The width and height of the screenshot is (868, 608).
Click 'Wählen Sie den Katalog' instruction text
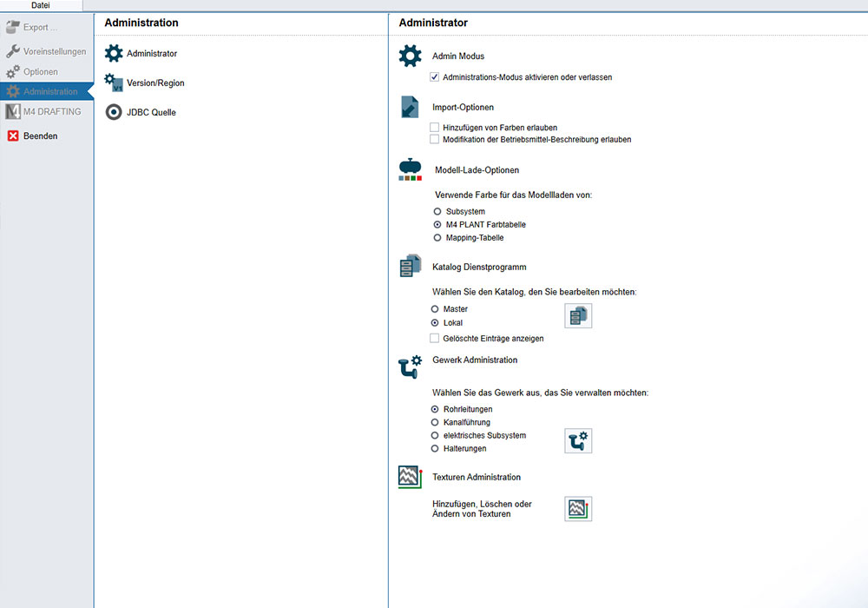coord(534,292)
